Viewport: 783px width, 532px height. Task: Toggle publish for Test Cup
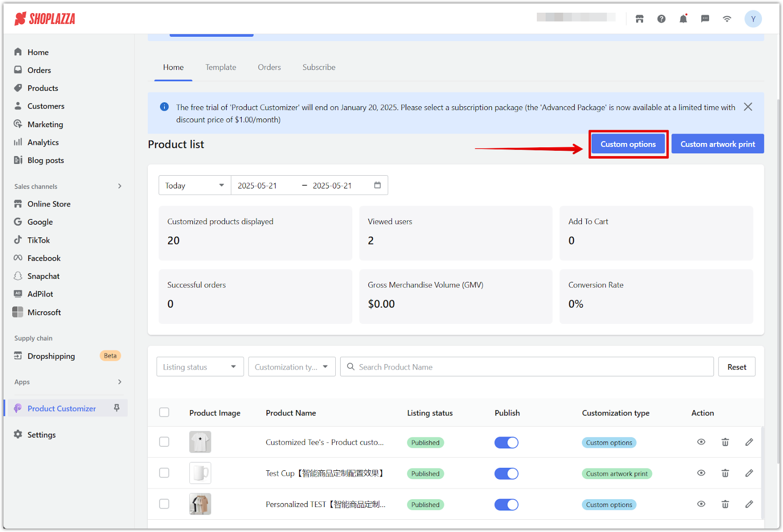[x=506, y=473]
